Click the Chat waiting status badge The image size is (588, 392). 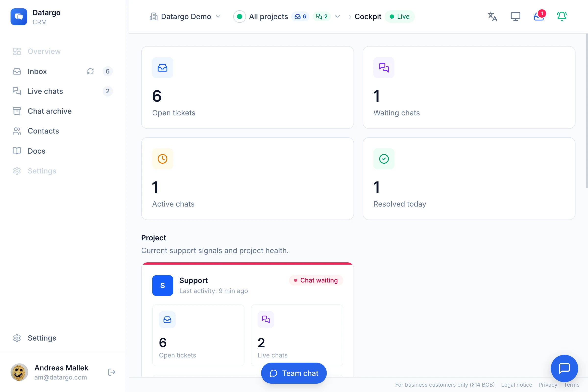[316, 280]
